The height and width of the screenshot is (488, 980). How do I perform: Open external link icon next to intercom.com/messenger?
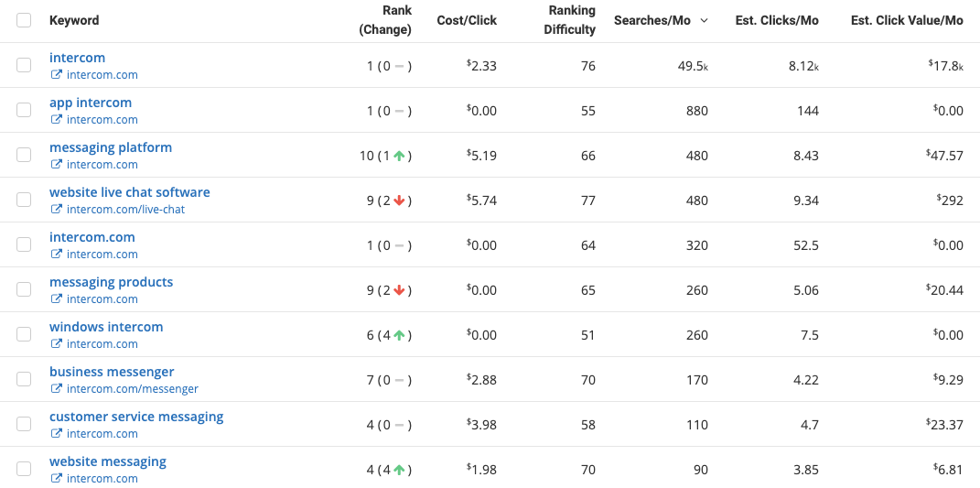pyautogui.click(x=56, y=389)
